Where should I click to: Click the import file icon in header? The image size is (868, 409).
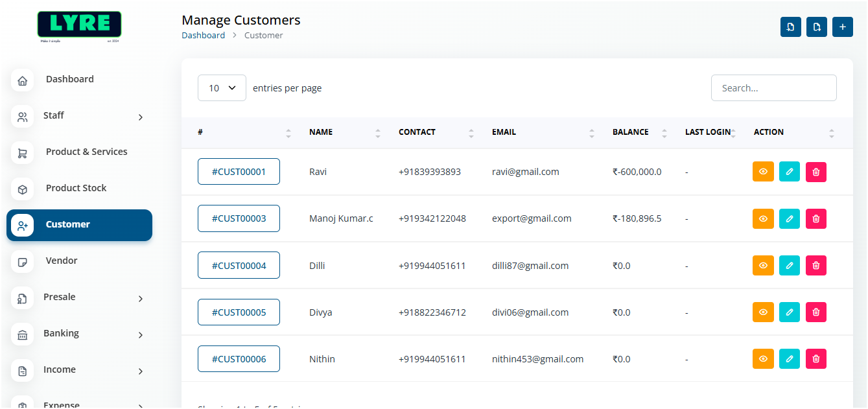790,27
